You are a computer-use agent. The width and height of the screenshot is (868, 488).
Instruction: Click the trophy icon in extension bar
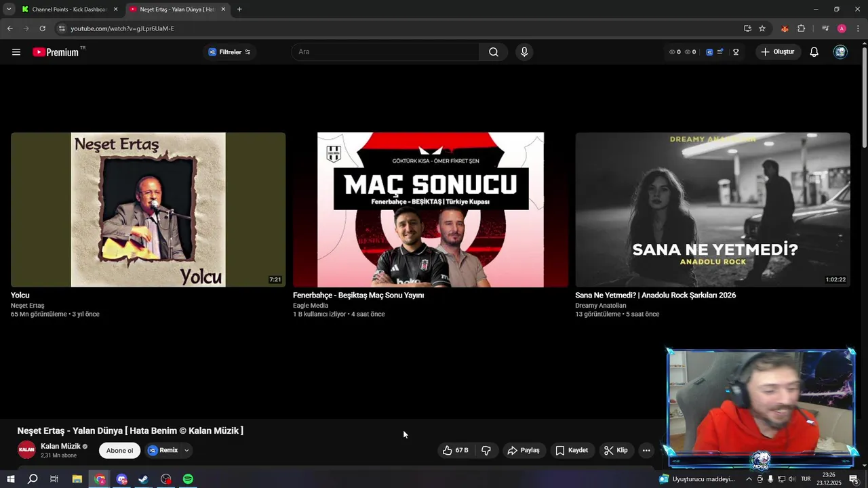736,52
